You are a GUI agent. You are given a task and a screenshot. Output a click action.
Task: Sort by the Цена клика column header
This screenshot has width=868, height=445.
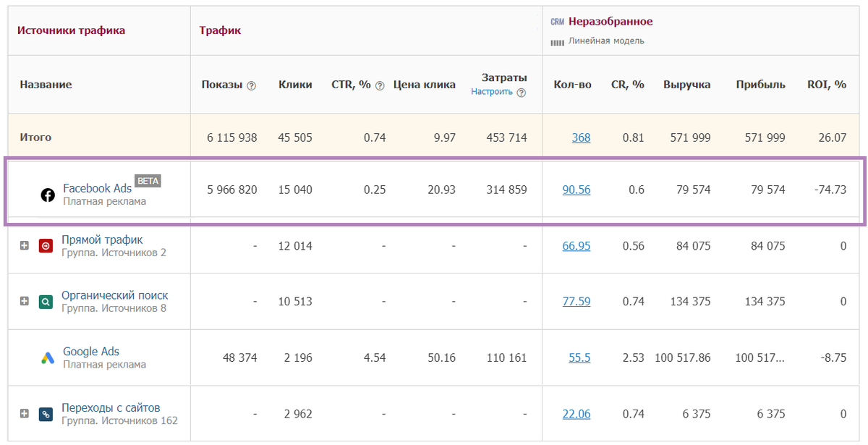pos(425,85)
